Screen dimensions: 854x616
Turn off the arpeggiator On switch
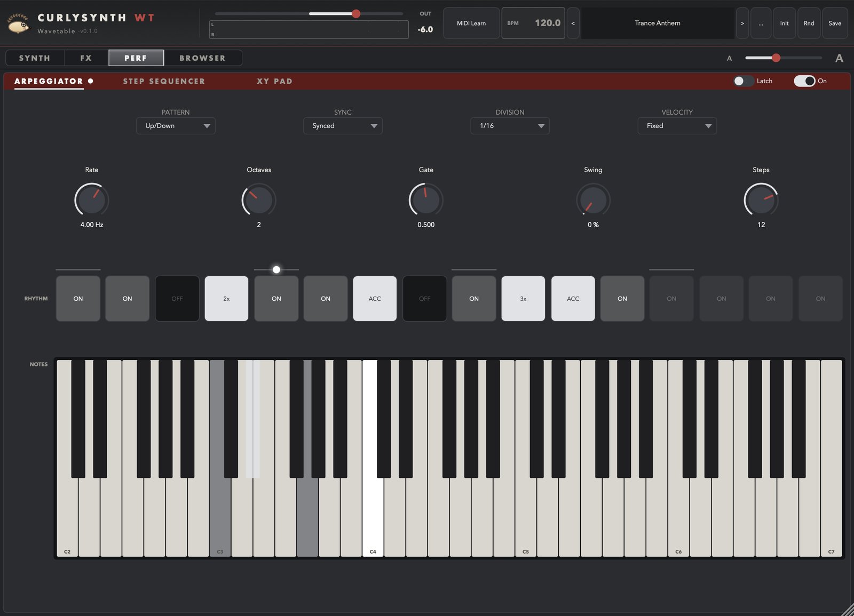point(804,81)
